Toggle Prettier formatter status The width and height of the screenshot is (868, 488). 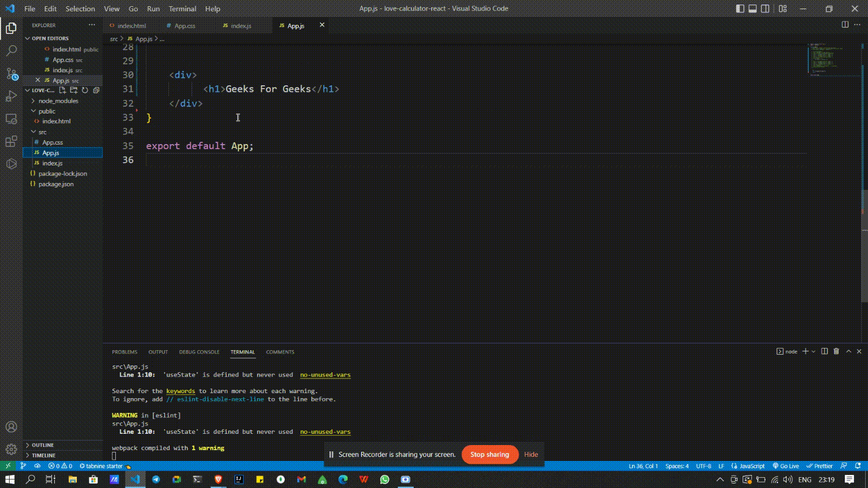pos(819,466)
